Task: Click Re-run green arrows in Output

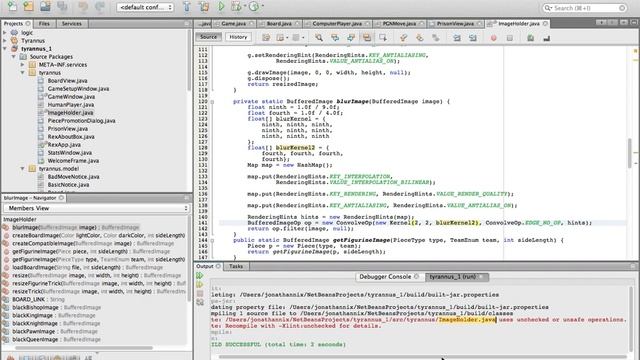Action: coord(200,276)
